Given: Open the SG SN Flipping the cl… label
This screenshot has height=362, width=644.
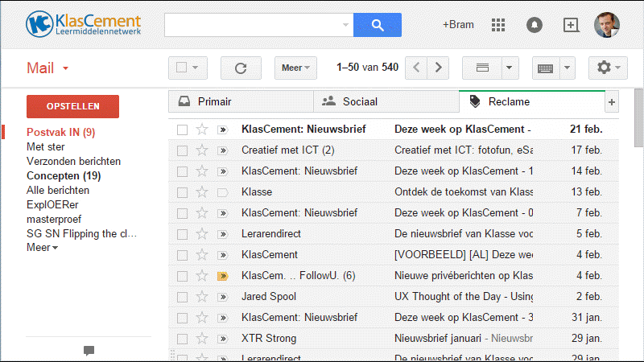Looking at the screenshot, I should 81,234.
